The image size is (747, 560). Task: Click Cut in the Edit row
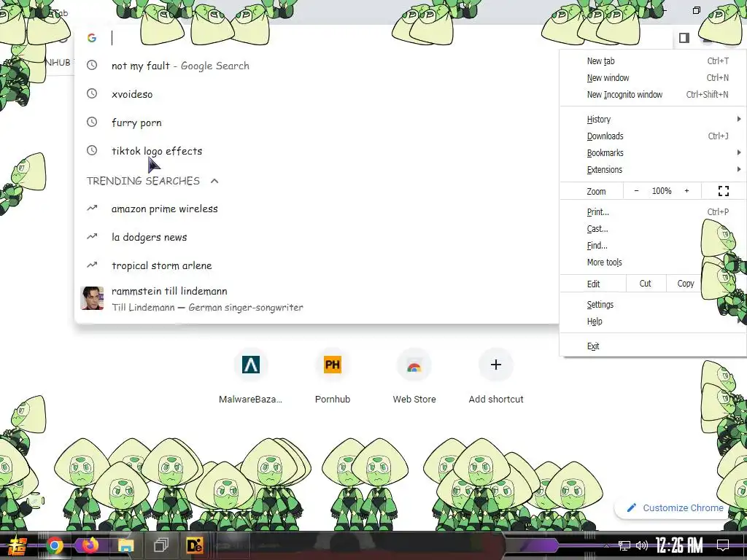click(645, 284)
